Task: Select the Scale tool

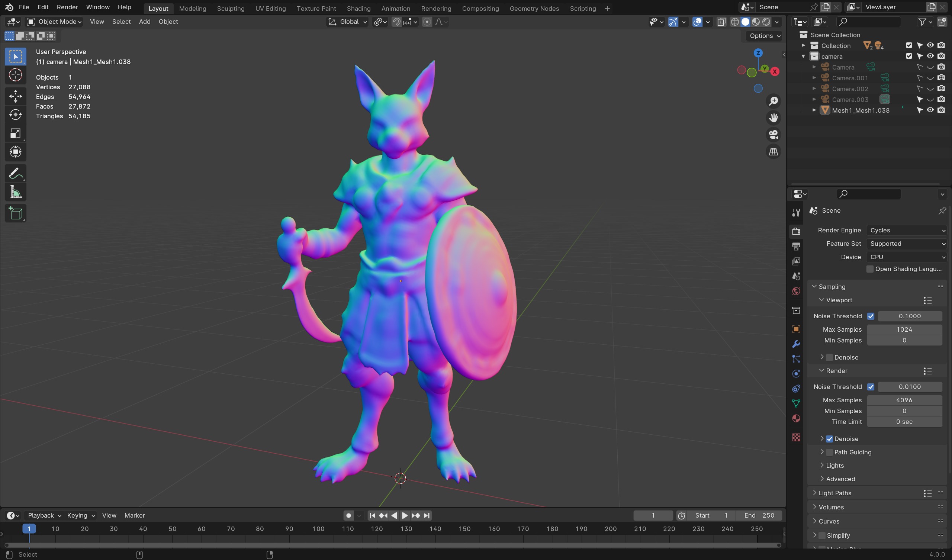Action: pyautogui.click(x=16, y=133)
